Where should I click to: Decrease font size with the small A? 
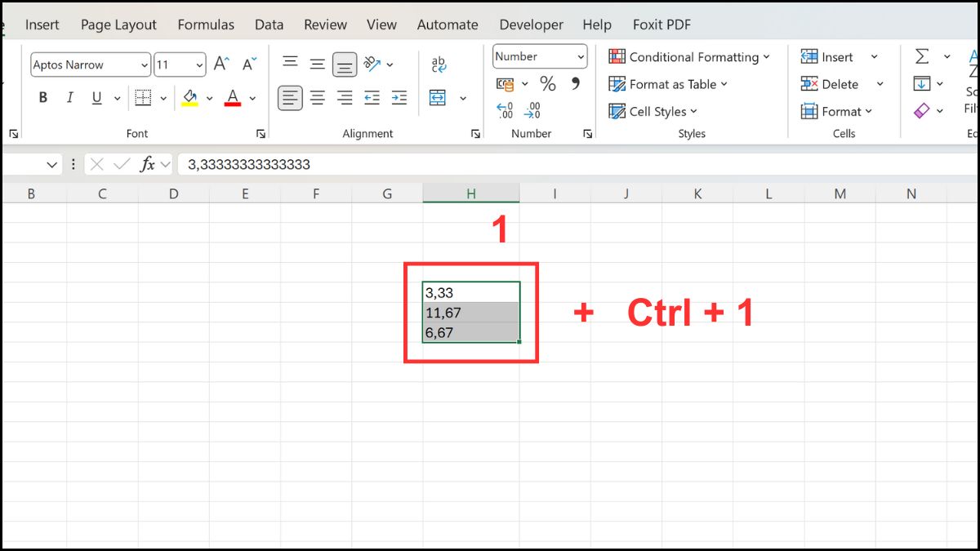[249, 64]
